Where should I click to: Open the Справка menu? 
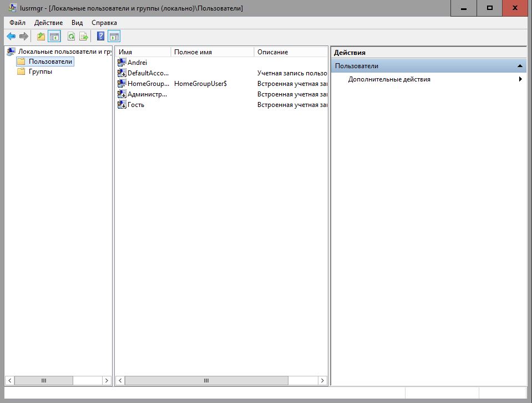pyautogui.click(x=104, y=23)
